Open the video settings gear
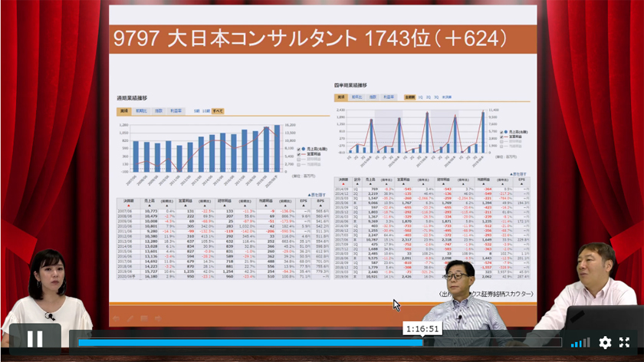Image resolution: width=644 pixels, height=362 pixels. click(x=605, y=342)
